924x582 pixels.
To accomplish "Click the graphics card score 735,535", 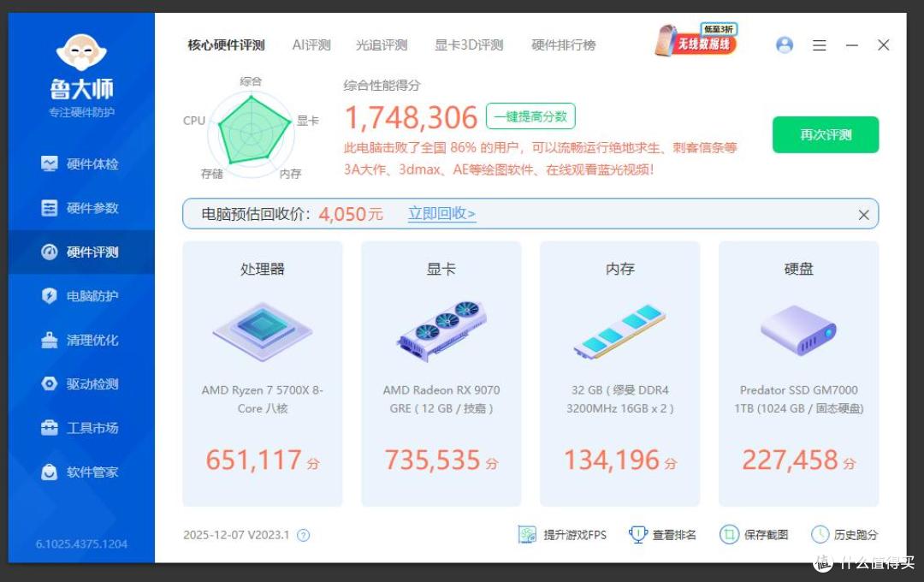I will coord(433,460).
